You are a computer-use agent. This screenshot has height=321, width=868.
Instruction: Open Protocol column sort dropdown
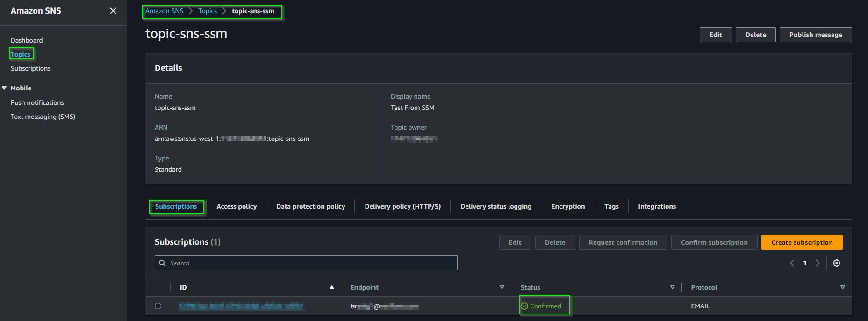pos(843,287)
